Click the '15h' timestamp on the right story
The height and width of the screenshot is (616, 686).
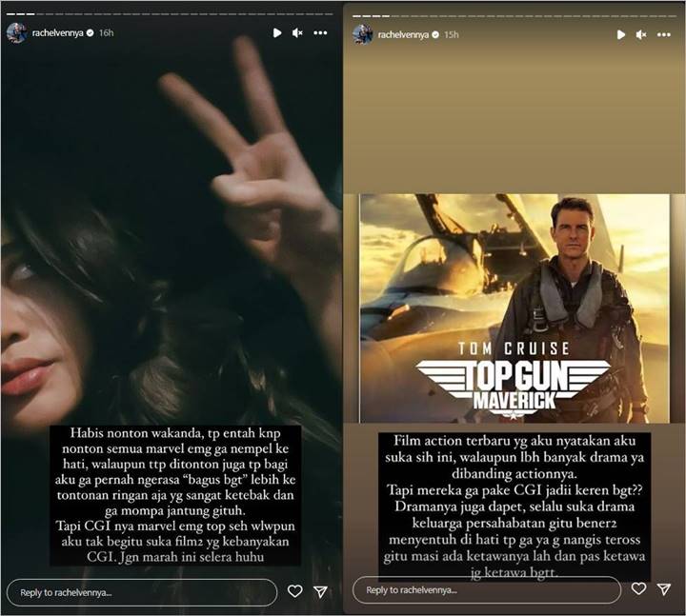pos(451,35)
